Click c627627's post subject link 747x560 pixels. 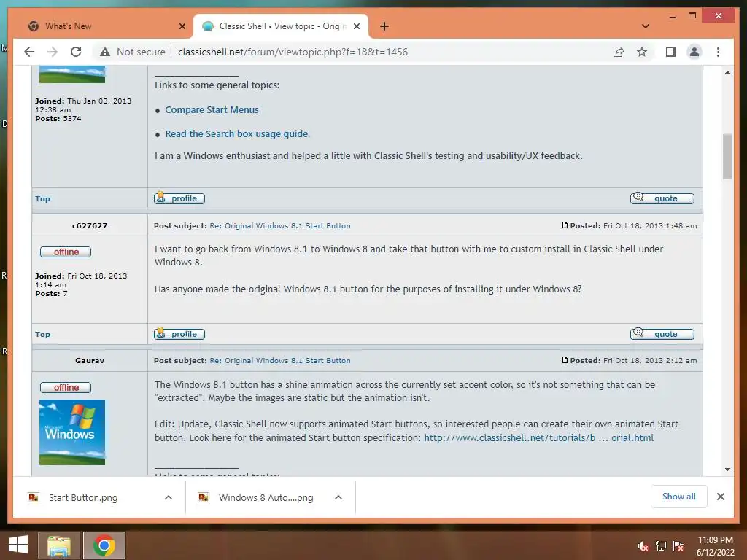point(280,226)
